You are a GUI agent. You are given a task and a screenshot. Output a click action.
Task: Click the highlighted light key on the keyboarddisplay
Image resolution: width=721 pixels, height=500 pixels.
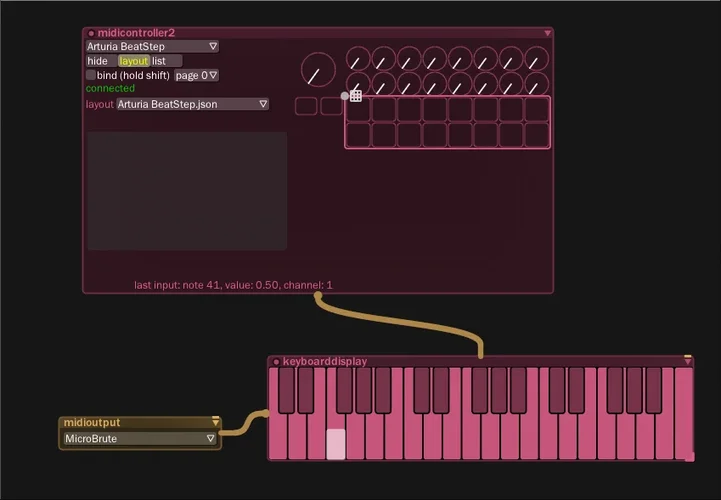[x=336, y=444]
